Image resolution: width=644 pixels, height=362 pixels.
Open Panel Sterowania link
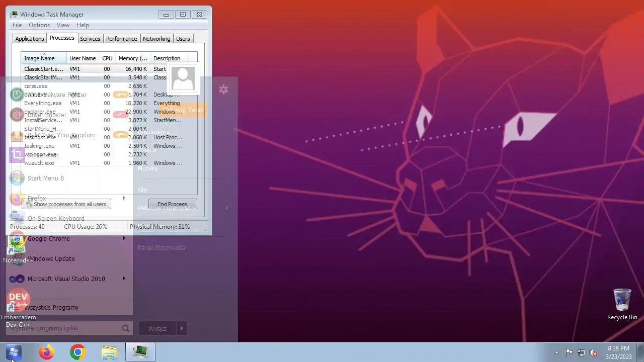[162, 247]
